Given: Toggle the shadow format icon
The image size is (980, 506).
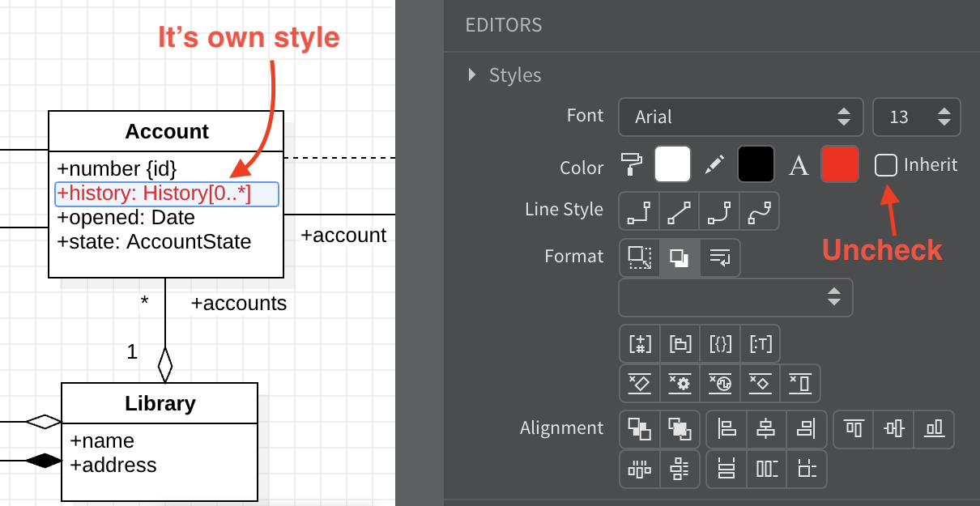Looking at the screenshot, I should click(680, 257).
